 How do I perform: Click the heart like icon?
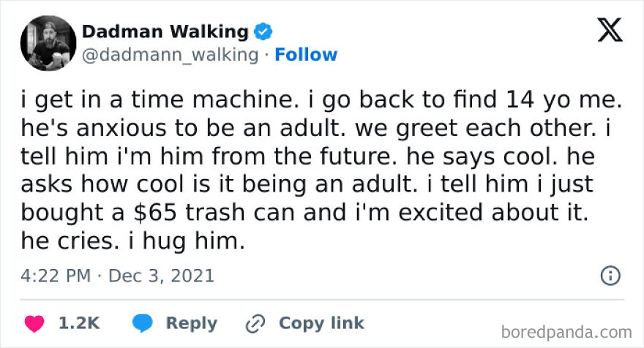pyautogui.click(x=34, y=323)
